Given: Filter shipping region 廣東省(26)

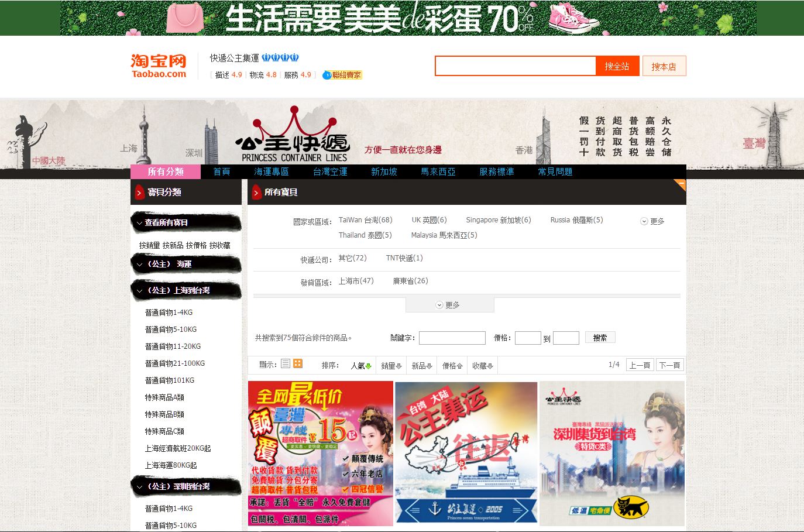Looking at the screenshot, I should (410, 281).
